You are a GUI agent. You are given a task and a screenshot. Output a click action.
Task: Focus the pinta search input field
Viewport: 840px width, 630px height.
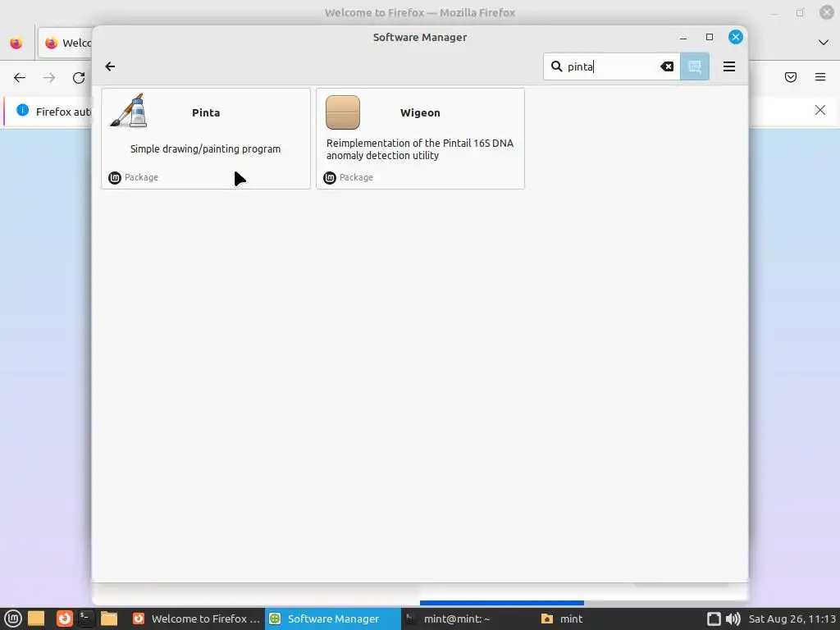(612, 66)
